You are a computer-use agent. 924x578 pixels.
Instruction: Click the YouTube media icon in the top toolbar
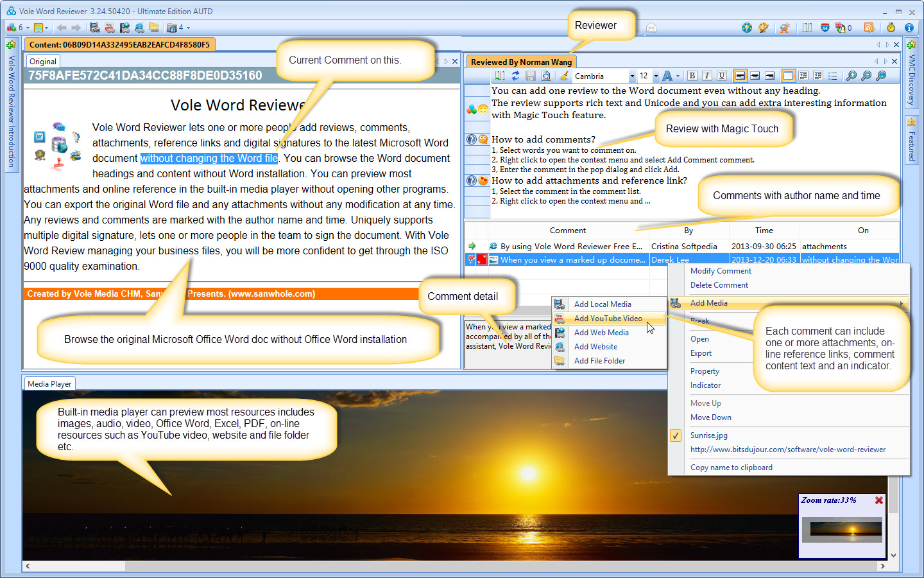tap(110, 28)
